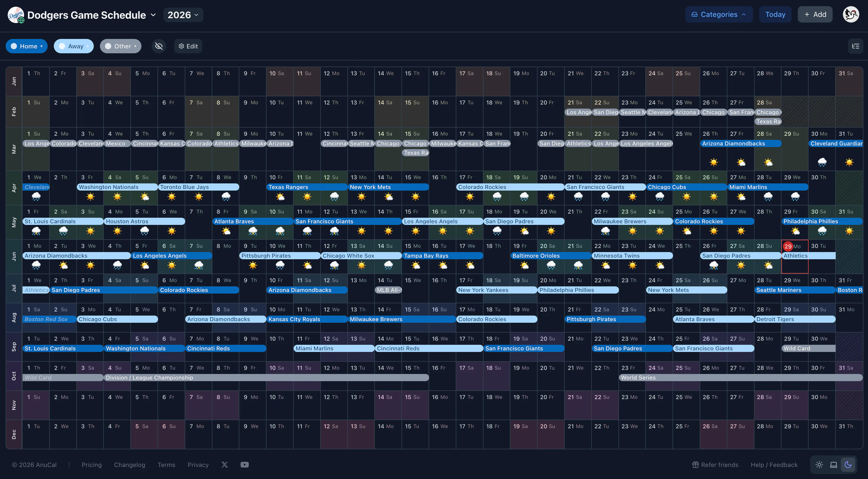Viewport: 868px width, 479px height.
Task: Select the Jan month row label
Action: [14, 81]
